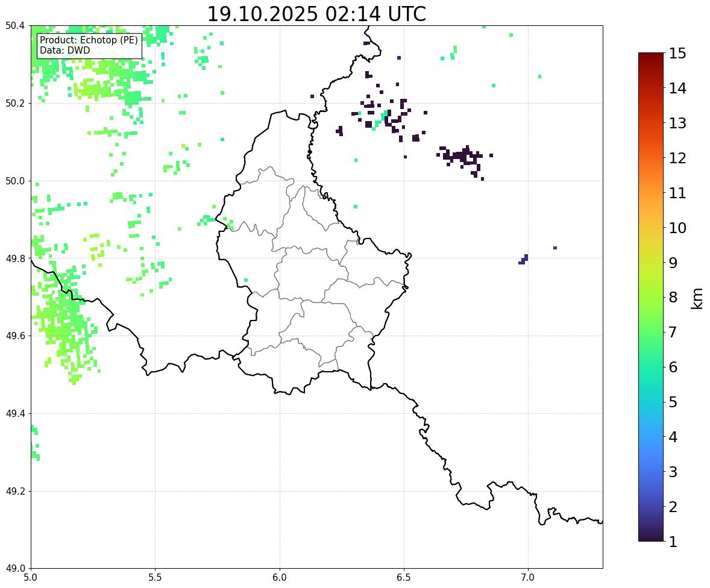
Task: Click the latitude axis label 49.0
Action: pos(15,569)
